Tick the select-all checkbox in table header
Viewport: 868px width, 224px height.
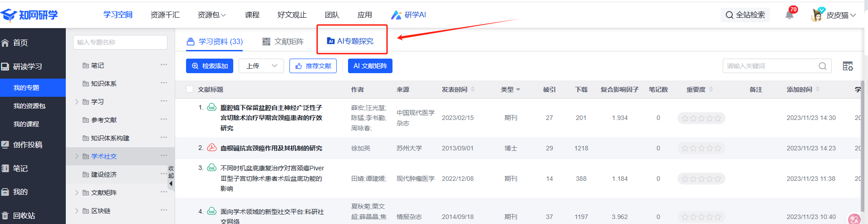point(190,90)
